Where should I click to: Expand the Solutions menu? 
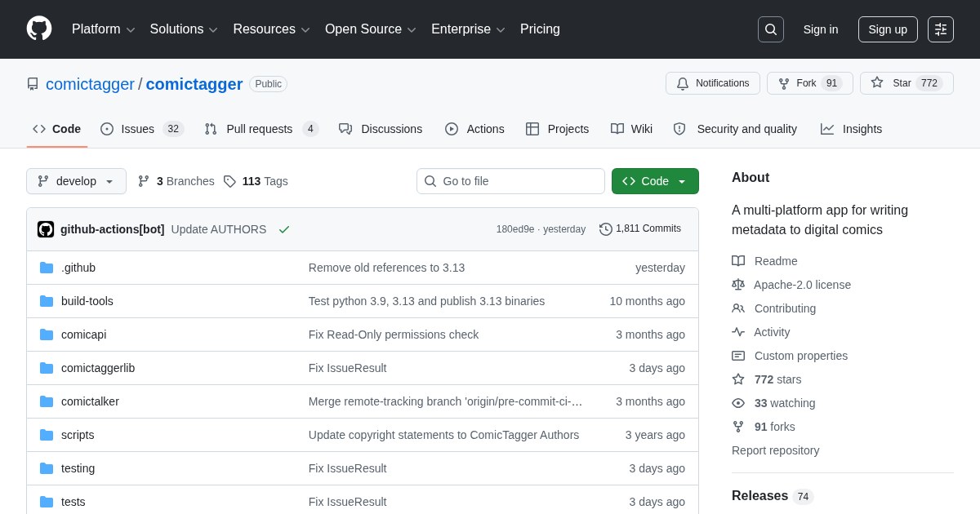pyautogui.click(x=184, y=29)
